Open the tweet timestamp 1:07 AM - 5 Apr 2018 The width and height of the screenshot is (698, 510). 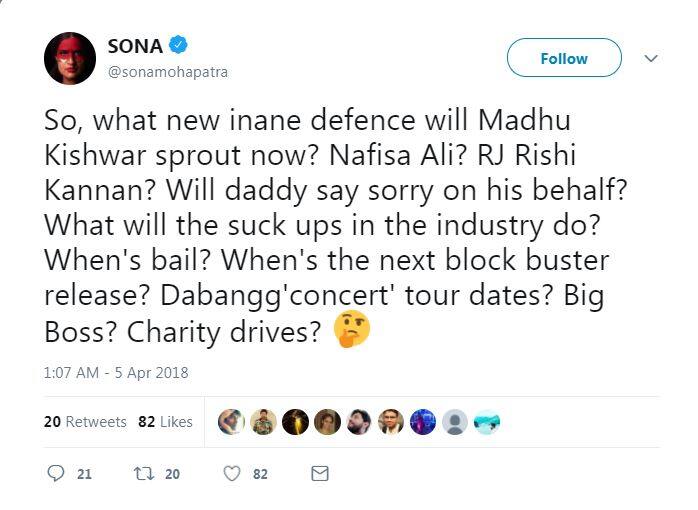coord(116,373)
